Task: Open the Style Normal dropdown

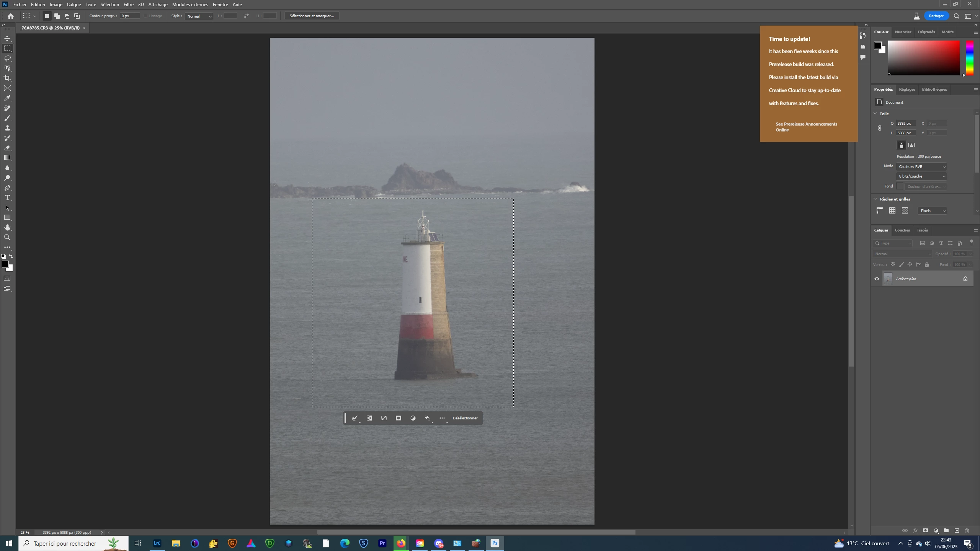Action: point(199,16)
